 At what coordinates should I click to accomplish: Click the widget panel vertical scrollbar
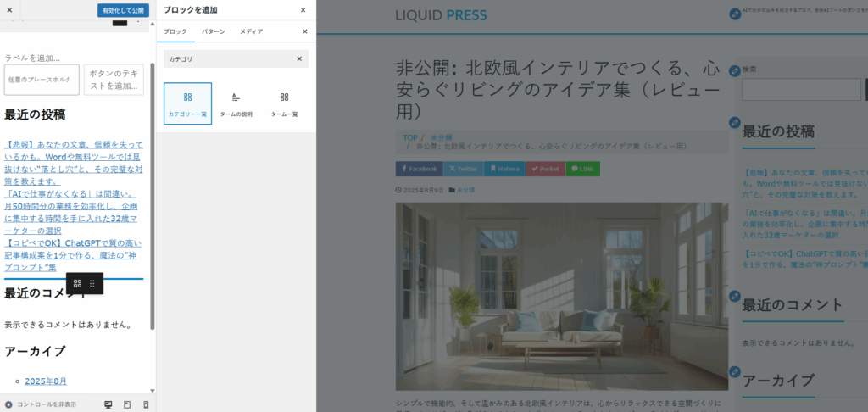(x=153, y=196)
